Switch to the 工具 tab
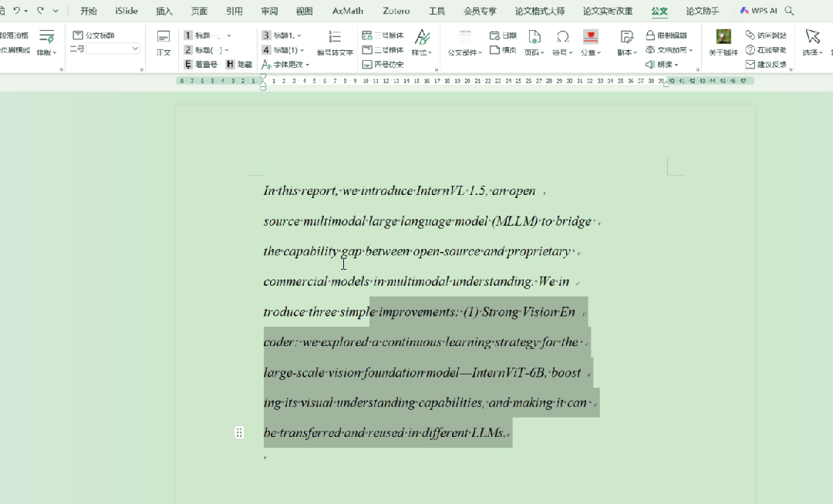The width and height of the screenshot is (833, 504). (x=437, y=11)
